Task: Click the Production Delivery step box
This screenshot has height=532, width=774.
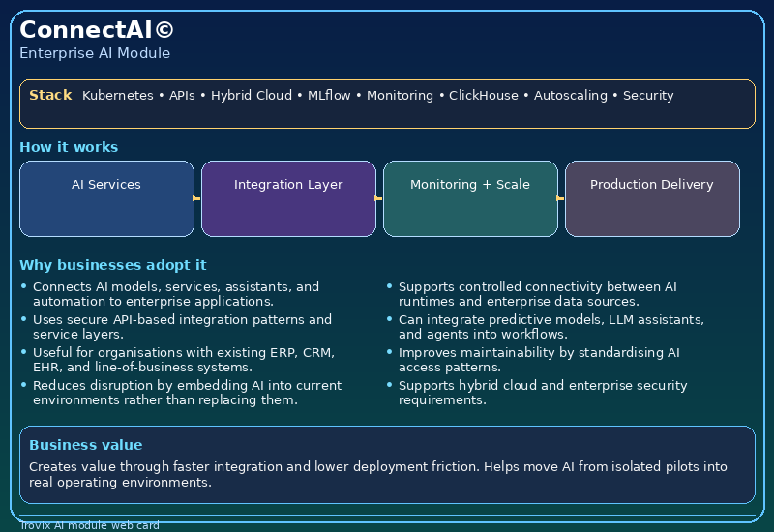Action: point(652,198)
